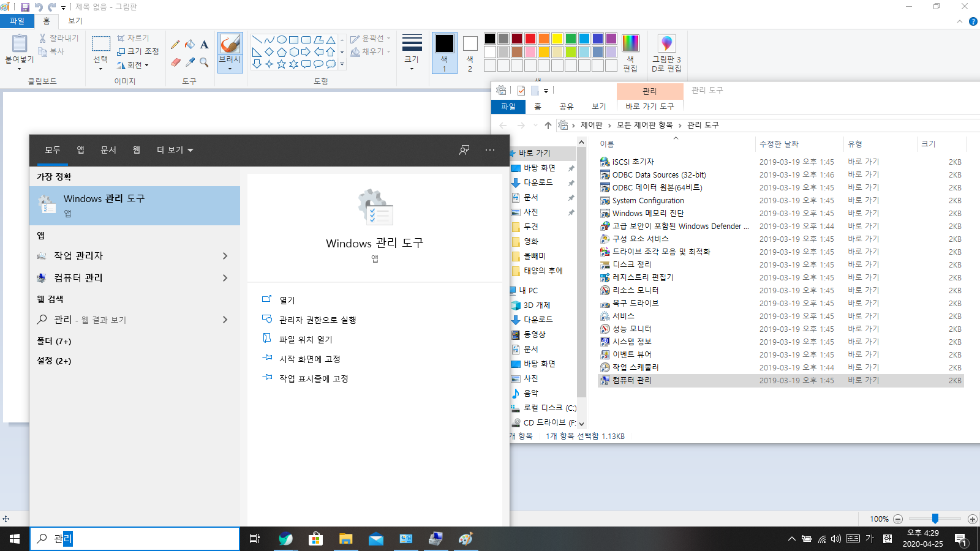Expand the 컴퓨터 관리 result chevron
Image resolution: width=980 pixels, height=551 pixels.
pyautogui.click(x=225, y=278)
